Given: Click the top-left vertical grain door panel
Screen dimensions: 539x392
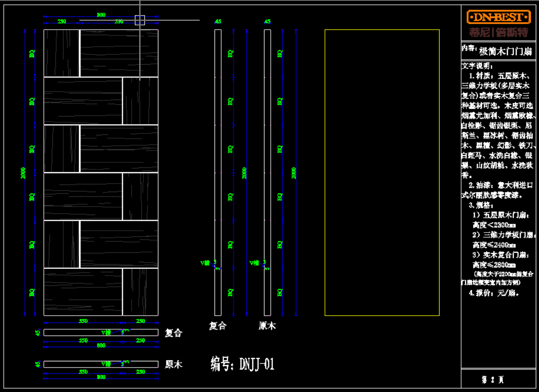Looking at the screenshot, I should click(x=61, y=53).
